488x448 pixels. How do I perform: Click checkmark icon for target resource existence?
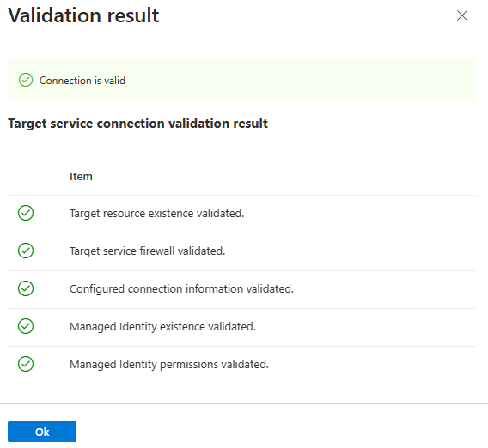26,213
